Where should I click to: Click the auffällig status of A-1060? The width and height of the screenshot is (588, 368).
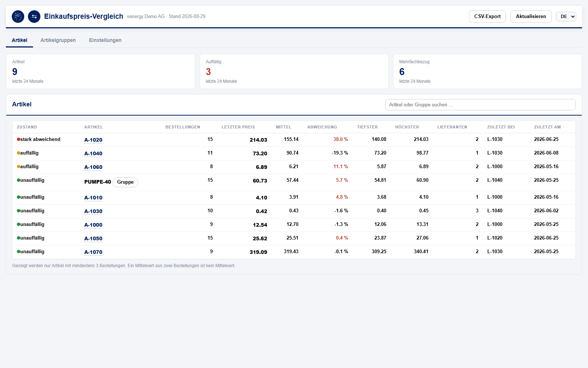pos(29,167)
